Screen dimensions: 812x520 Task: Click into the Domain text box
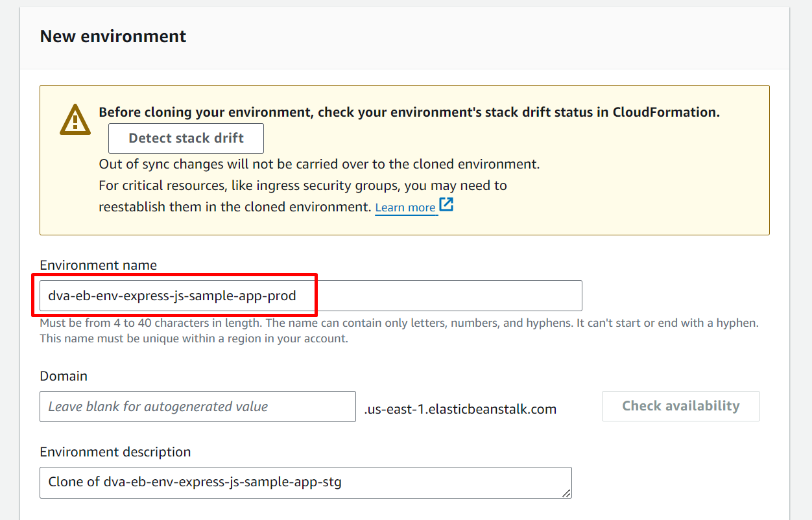pos(197,407)
